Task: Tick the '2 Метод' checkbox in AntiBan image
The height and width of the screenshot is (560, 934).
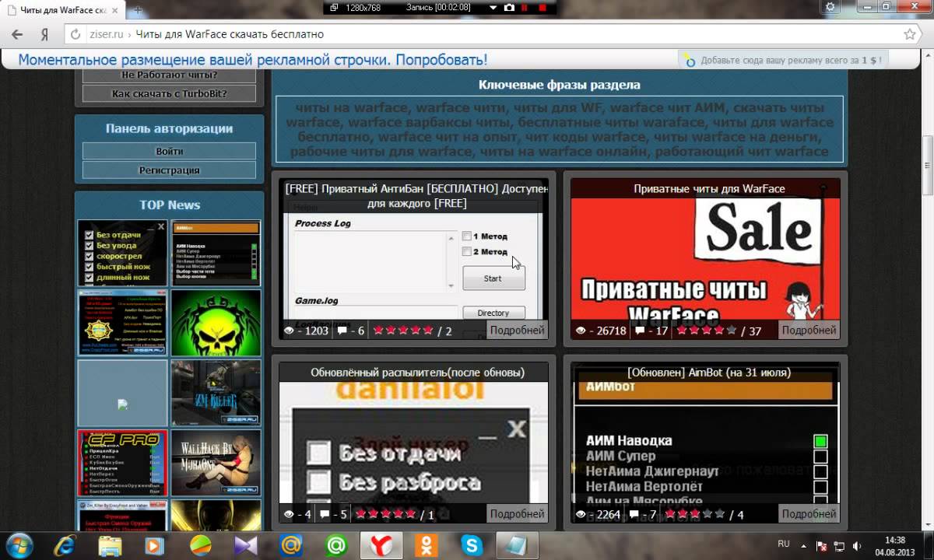Action: 466,251
